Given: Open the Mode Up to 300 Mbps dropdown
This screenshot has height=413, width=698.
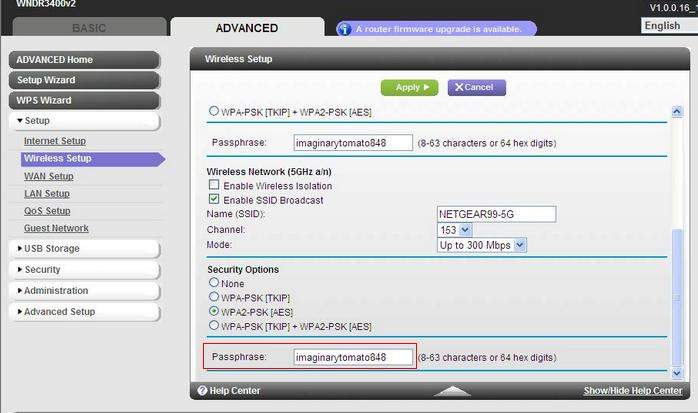Looking at the screenshot, I should click(482, 245).
